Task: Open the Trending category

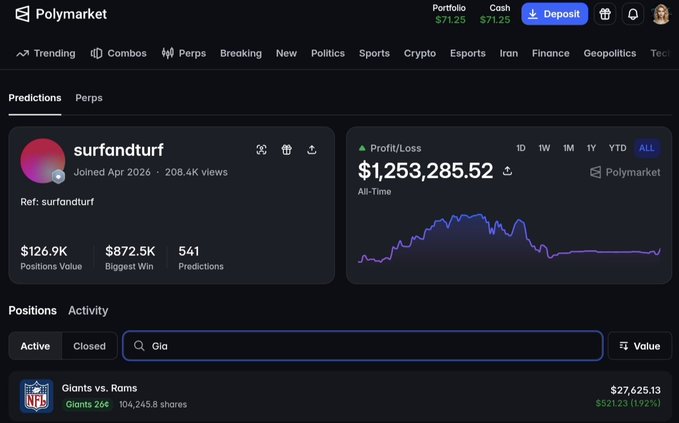Action: click(x=46, y=53)
